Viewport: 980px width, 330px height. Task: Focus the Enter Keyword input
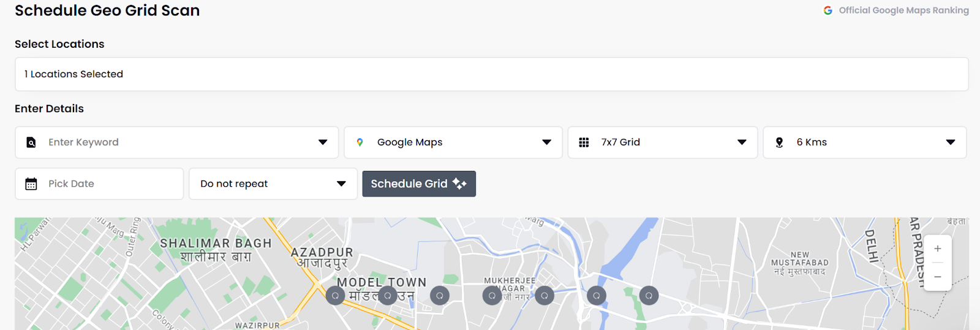click(x=178, y=142)
